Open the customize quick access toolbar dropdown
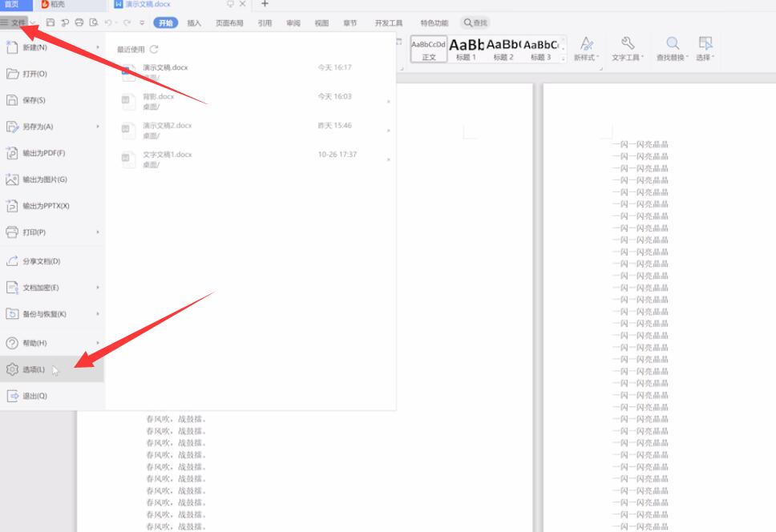 pyautogui.click(x=142, y=22)
